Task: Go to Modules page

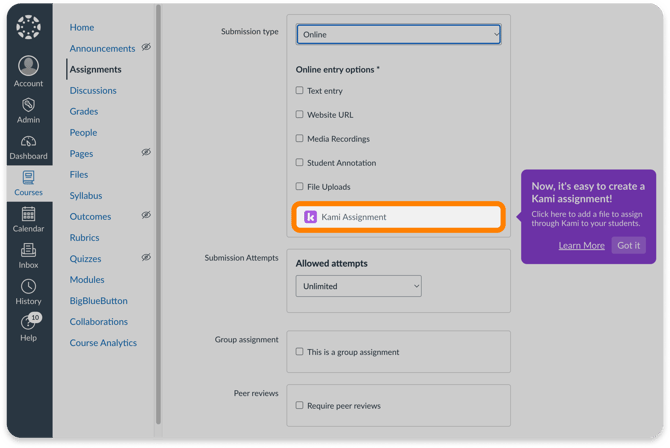Action: (87, 280)
